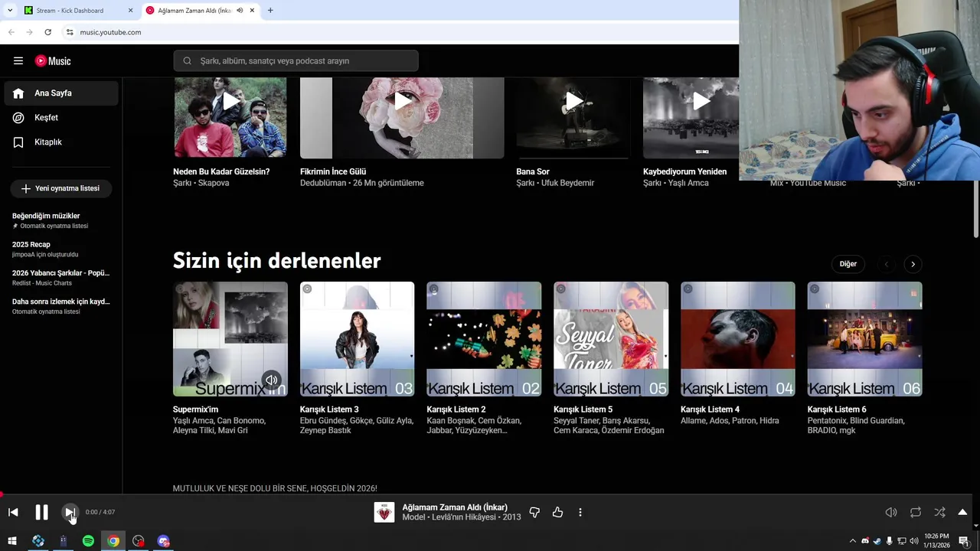980x551 pixels.
Task: Open Karışık Listem 2 card
Action: coord(484,339)
